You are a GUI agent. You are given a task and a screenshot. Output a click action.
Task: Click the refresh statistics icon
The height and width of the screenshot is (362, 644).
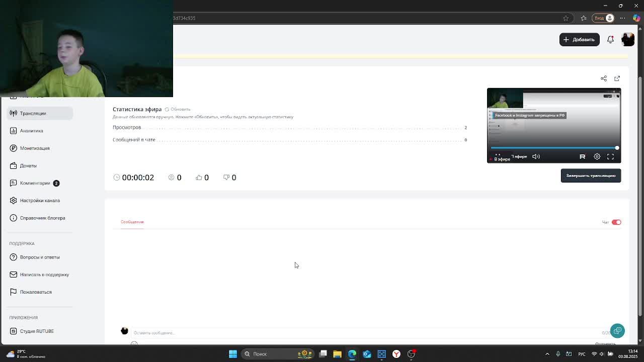coord(167,109)
